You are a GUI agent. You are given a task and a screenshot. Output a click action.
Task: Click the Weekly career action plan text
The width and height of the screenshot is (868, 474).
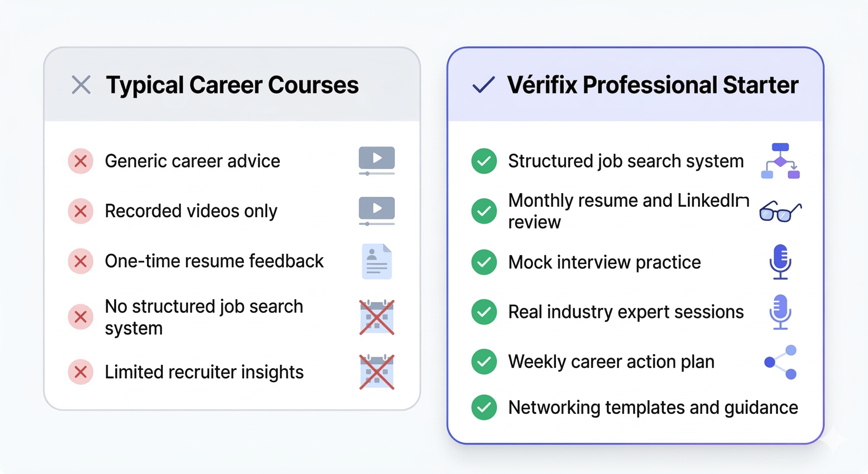[x=611, y=362]
